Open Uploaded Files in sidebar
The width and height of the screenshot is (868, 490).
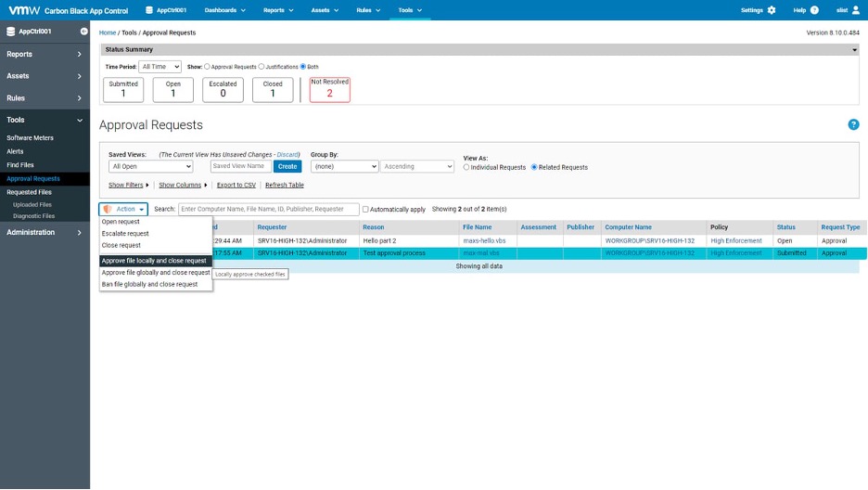pyautogui.click(x=32, y=205)
